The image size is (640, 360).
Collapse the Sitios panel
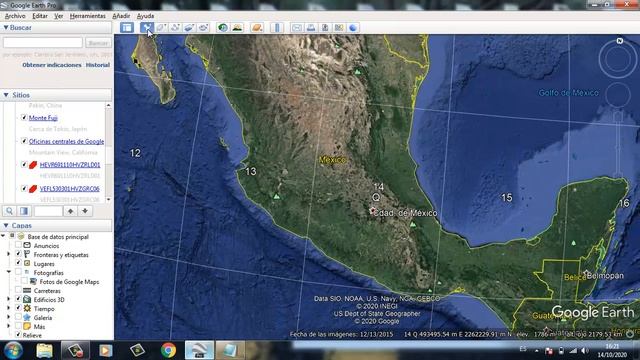coord(6,95)
